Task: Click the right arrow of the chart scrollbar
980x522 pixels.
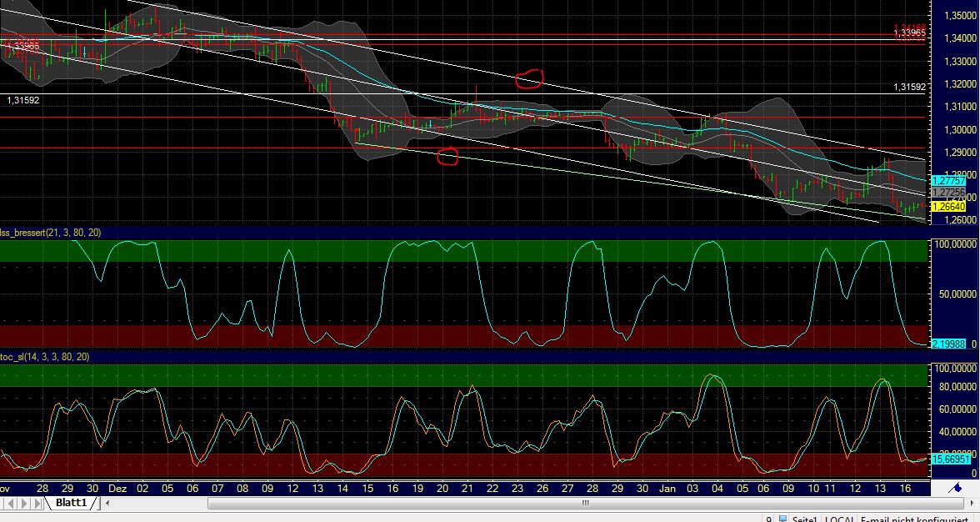Action: 972,503
